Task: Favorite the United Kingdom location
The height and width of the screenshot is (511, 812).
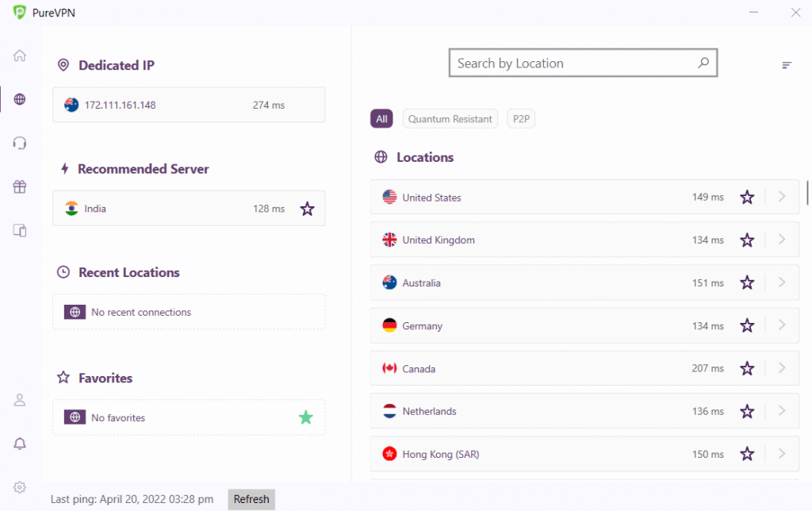Action: [747, 240]
